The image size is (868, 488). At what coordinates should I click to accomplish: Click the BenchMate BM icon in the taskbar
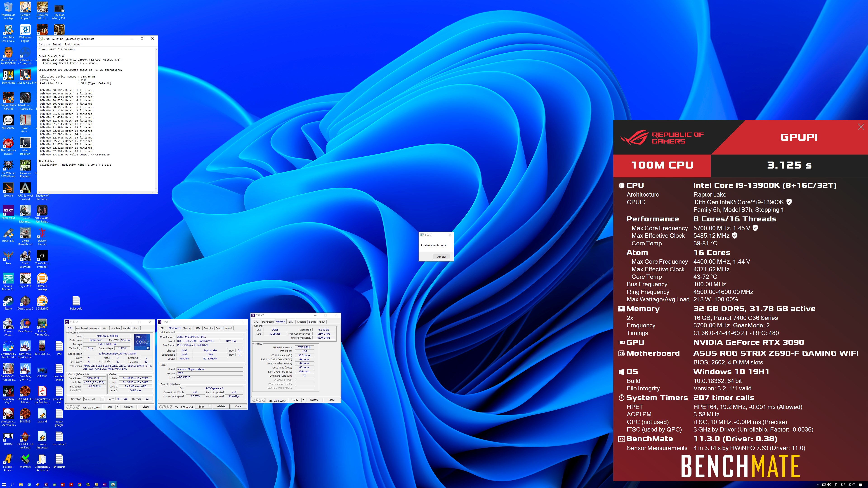96,484
